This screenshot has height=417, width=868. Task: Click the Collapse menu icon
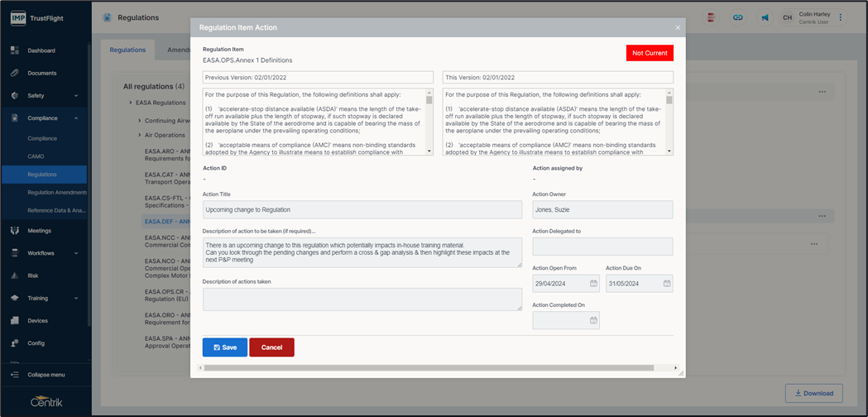[15, 375]
